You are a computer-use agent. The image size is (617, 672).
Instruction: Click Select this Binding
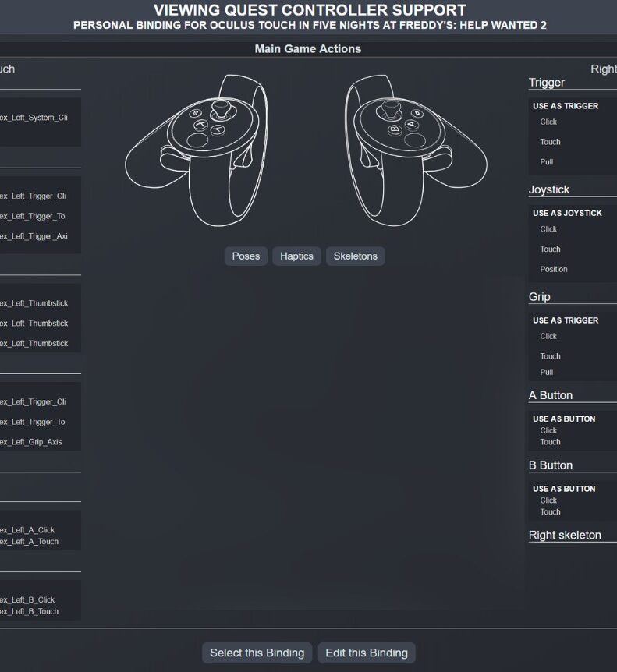tap(257, 653)
